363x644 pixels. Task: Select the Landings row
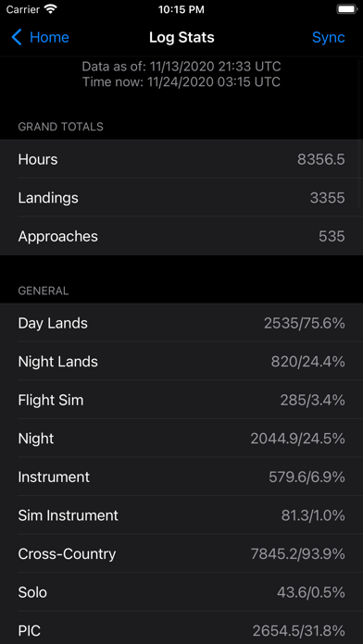[x=181, y=198]
